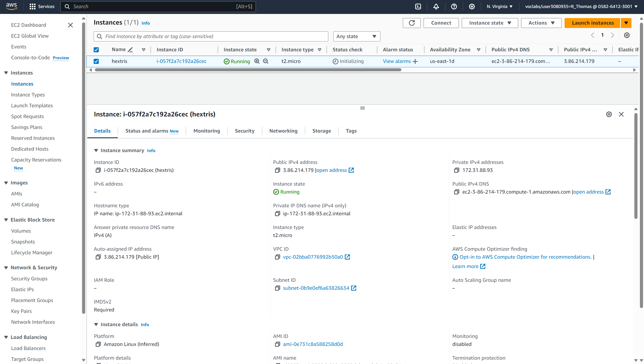644x364 pixels.
Task: Collapse the Instance summary section
Action: tap(96, 150)
